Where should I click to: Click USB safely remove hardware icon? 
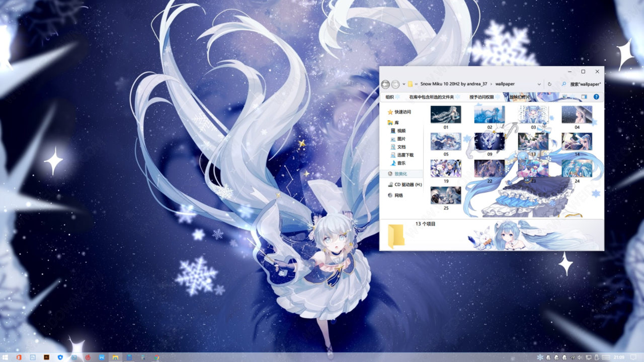(x=597, y=357)
